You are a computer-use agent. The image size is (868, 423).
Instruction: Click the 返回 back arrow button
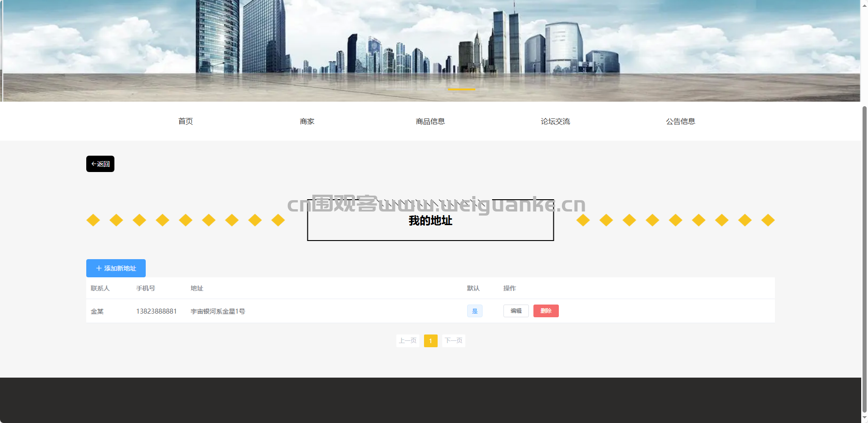100,164
